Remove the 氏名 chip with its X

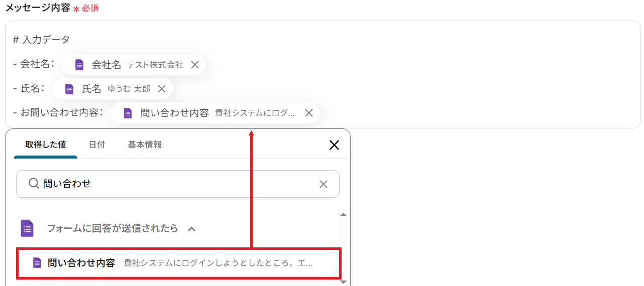[162, 89]
